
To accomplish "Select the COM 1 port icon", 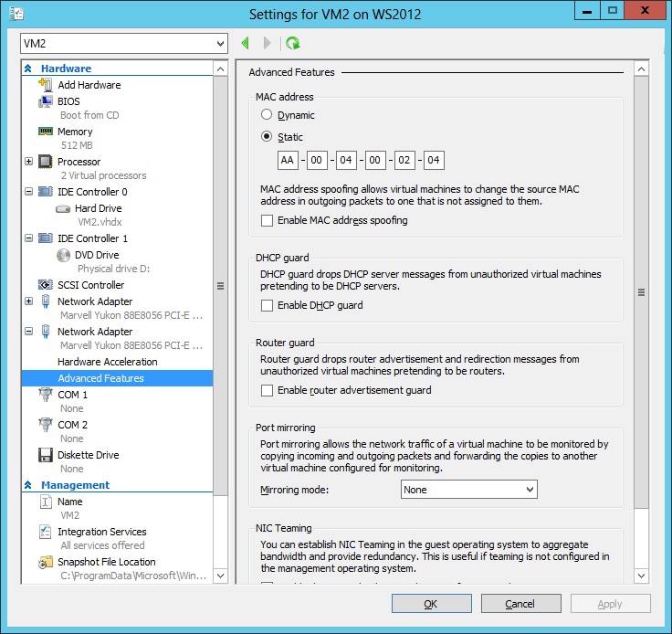I will (46, 395).
